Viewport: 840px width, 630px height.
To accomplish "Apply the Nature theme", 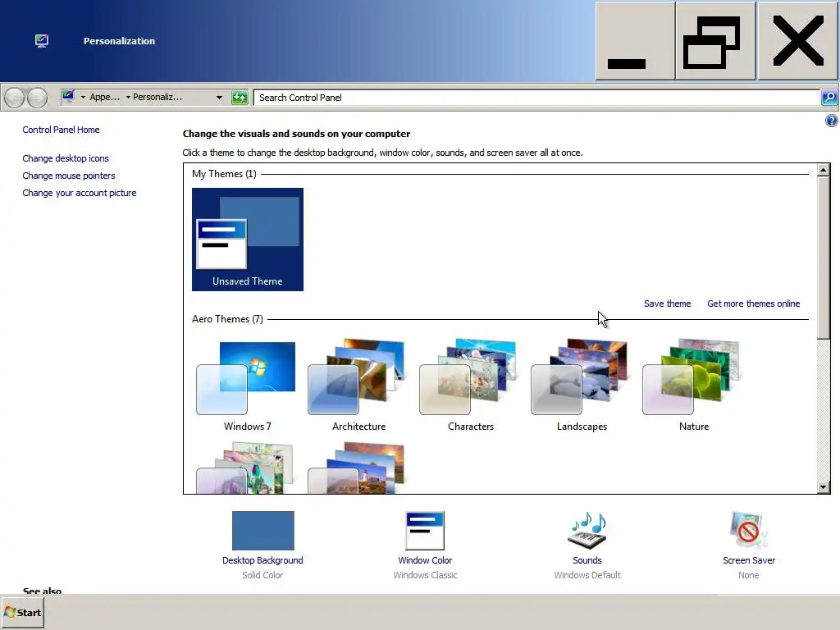I will pos(694,386).
